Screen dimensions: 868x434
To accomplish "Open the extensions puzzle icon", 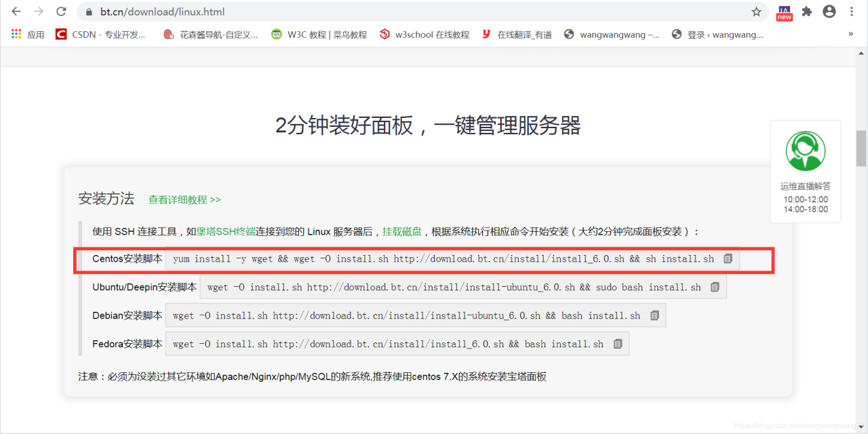I will (806, 12).
